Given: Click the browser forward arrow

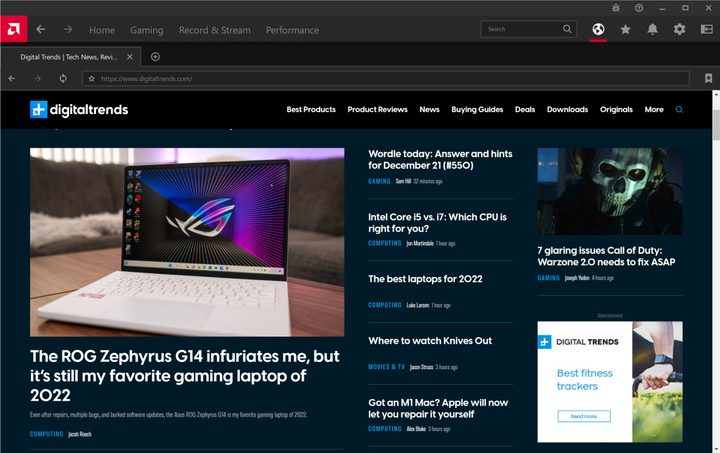Looking at the screenshot, I should (37, 78).
